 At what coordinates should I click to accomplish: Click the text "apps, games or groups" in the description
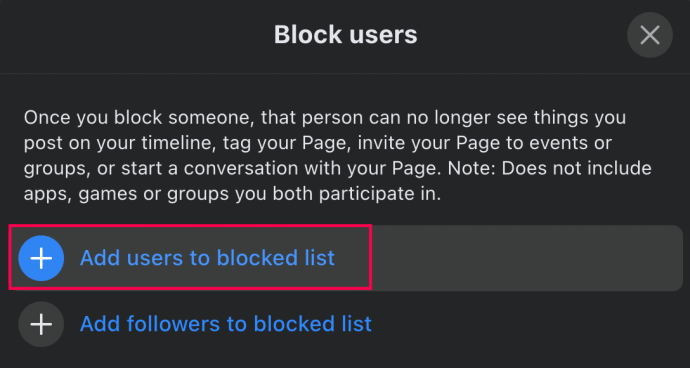click(x=127, y=195)
